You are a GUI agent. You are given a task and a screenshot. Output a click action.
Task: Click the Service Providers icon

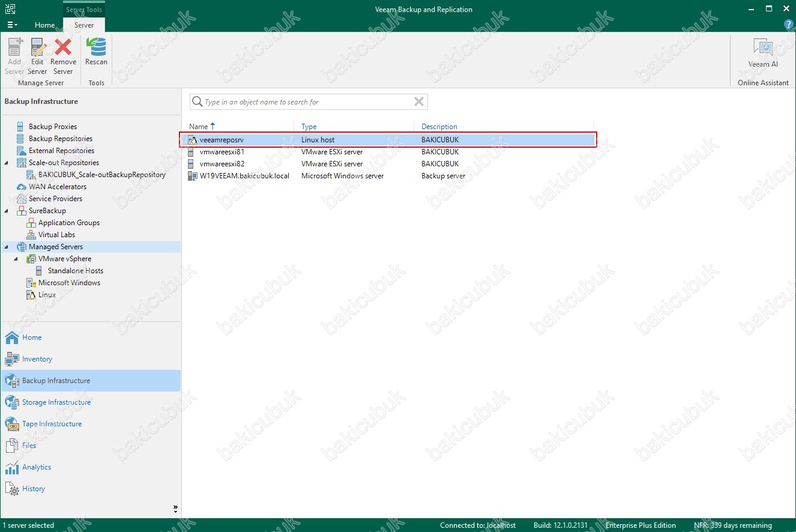(22, 199)
